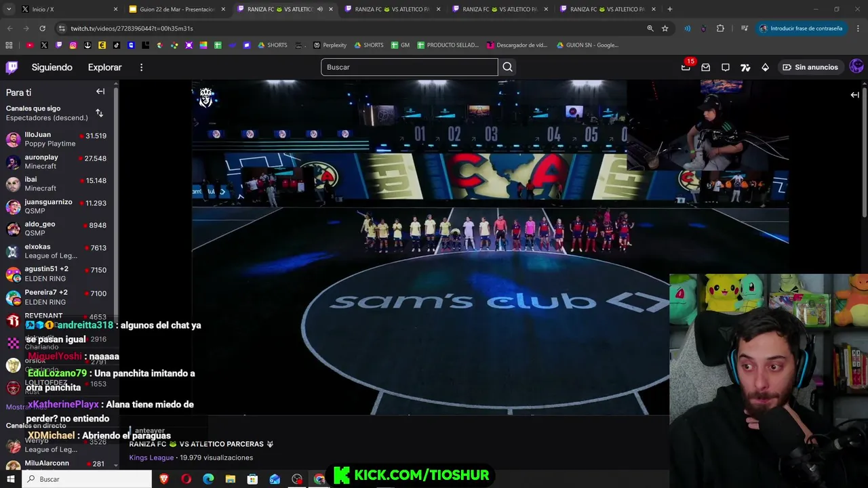This screenshot has width=868, height=488.
Task: Switch to the last RANIZA FC tab
Action: 607,9
